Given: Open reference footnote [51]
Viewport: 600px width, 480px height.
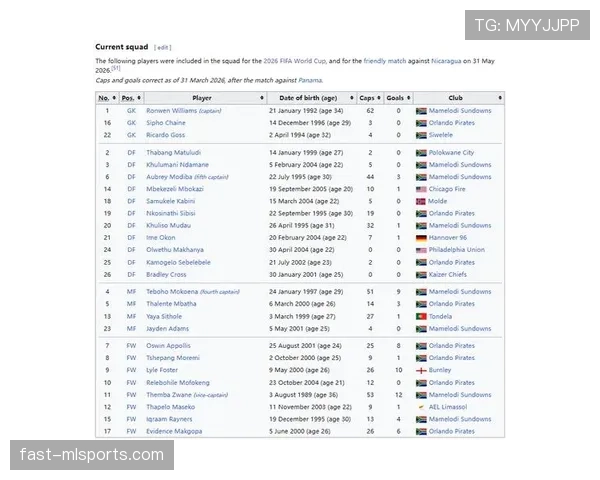Looking at the screenshot, I should tap(116, 68).
